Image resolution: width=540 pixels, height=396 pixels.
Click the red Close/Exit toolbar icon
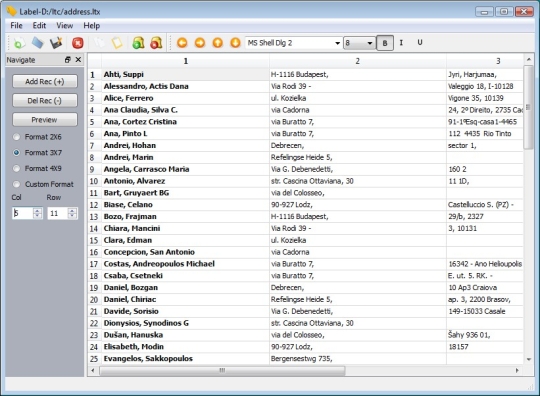point(78,43)
